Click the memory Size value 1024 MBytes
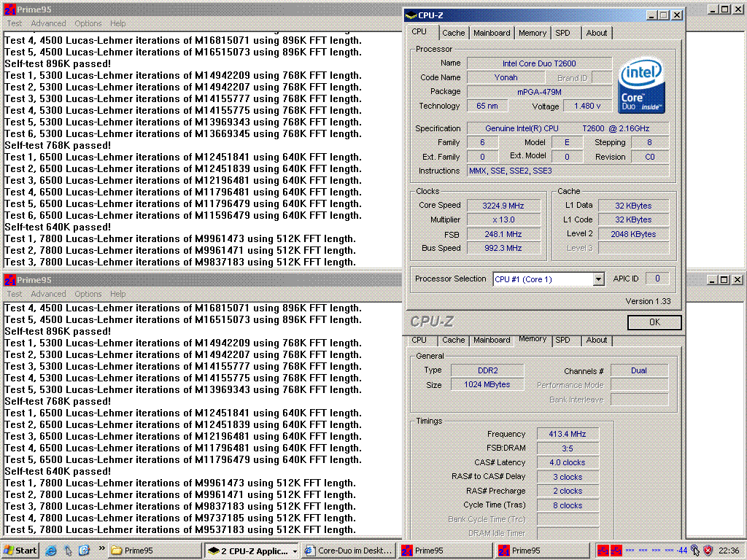The image size is (747, 560). coord(487,384)
